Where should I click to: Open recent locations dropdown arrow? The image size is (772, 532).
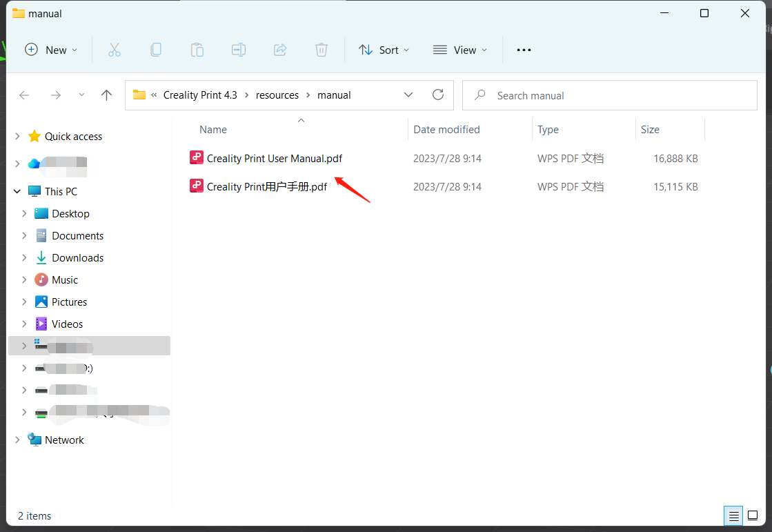click(x=81, y=95)
